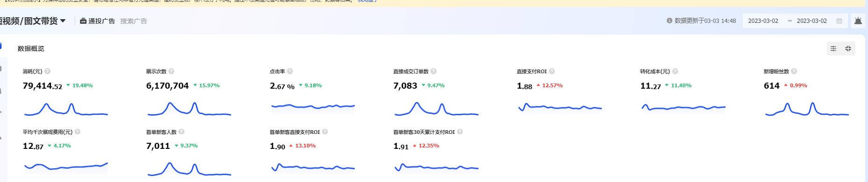Viewport: 868px width, 182px height.
Task: Click the help icon next to 平均千次展现费用
Action: [x=78, y=132]
